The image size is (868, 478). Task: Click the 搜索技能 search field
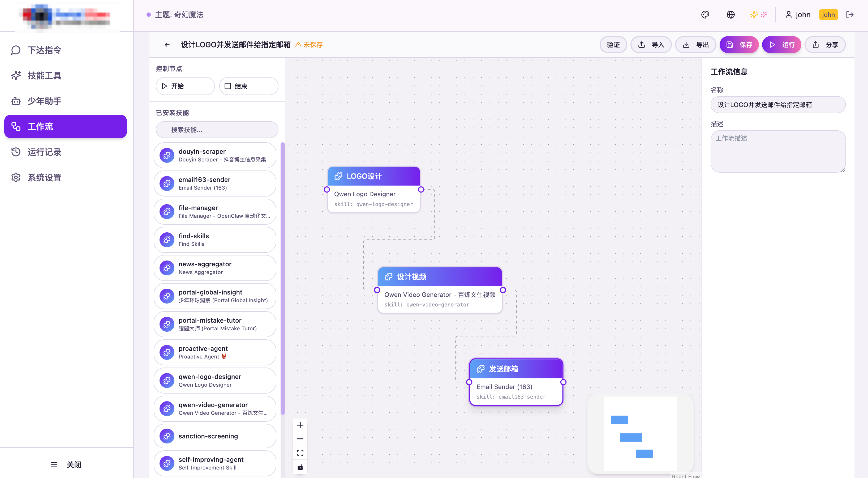(x=217, y=130)
